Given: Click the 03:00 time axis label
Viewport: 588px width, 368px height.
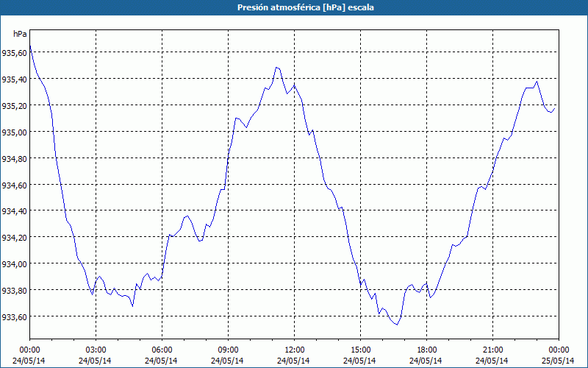Looking at the screenshot, I should (x=96, y=350).
